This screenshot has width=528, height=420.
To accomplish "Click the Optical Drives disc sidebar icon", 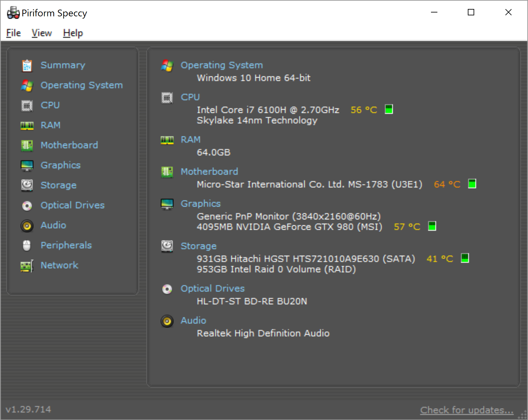I will click(27, 206).
